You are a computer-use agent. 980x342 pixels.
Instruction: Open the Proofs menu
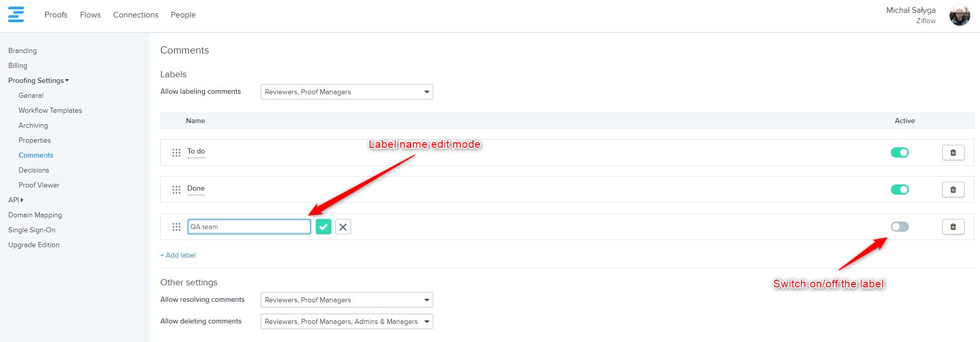tap(56, 15)
